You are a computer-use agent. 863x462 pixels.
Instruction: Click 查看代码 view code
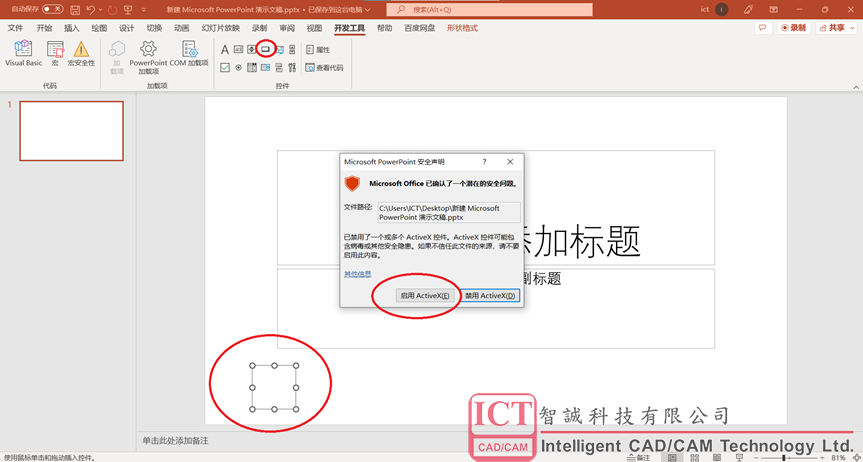[x=324, y=68]
